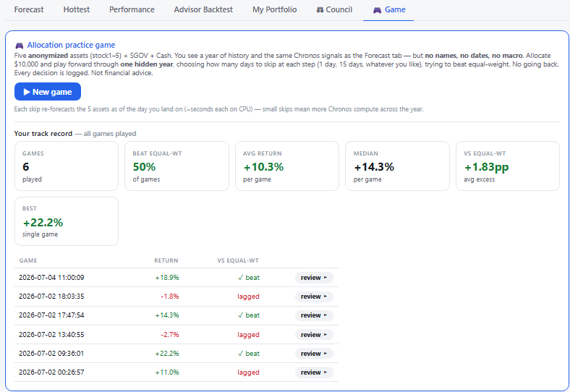Screen dimensions: 570x392
Task: Open the Performance tab
Action: click(132, 10)
